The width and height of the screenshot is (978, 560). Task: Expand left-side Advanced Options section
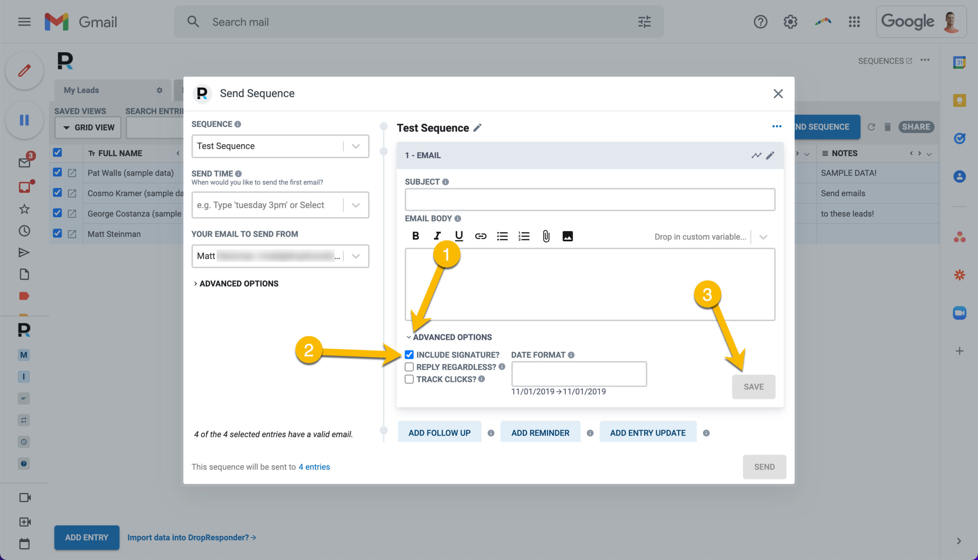(236, 284)
